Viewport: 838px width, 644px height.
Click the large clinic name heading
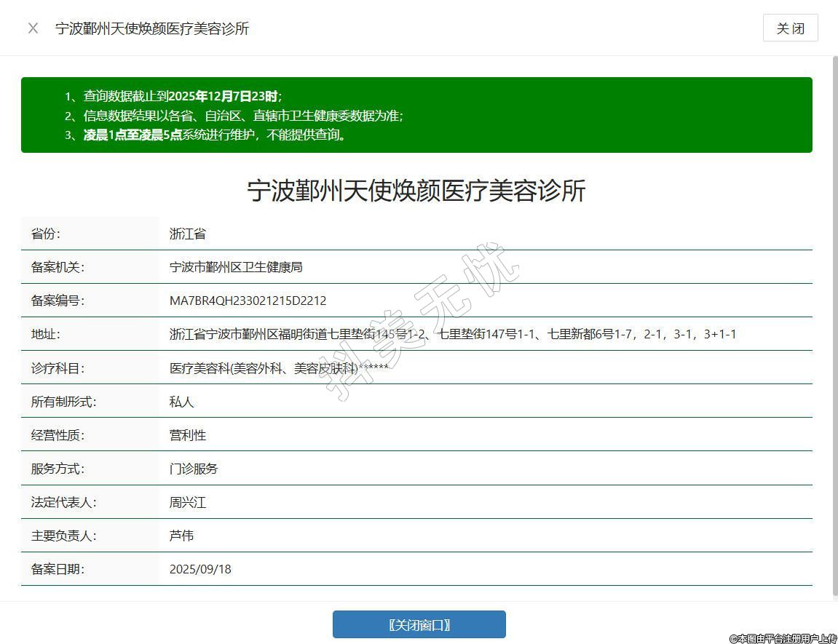(x=416, y=191)
